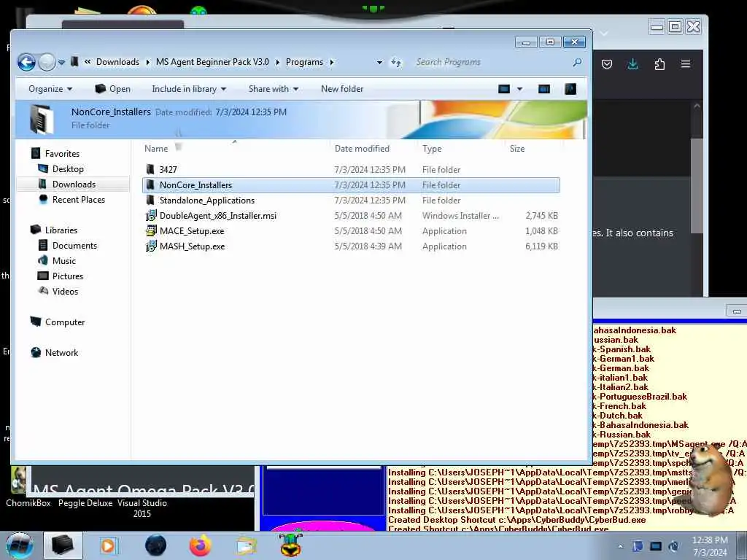Sort files by Name column header
This screenshot has width=747, height=560.
click(x=156, y=149)
